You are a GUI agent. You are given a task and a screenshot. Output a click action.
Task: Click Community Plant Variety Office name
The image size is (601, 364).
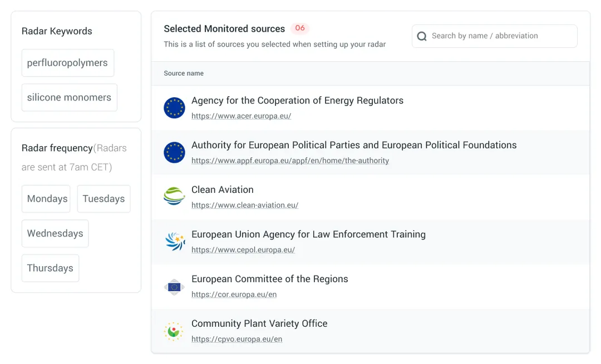pyautogui.click(x=259, y=324)
